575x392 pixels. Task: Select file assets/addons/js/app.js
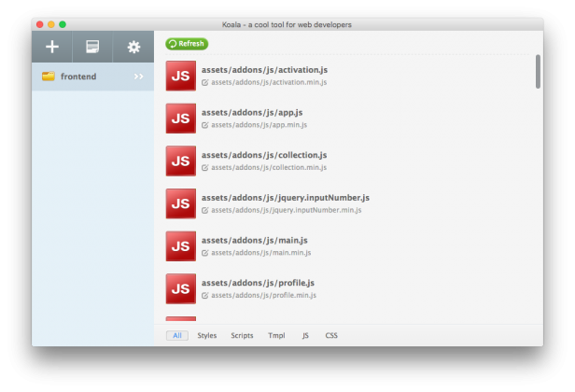(x=252, y=112)
